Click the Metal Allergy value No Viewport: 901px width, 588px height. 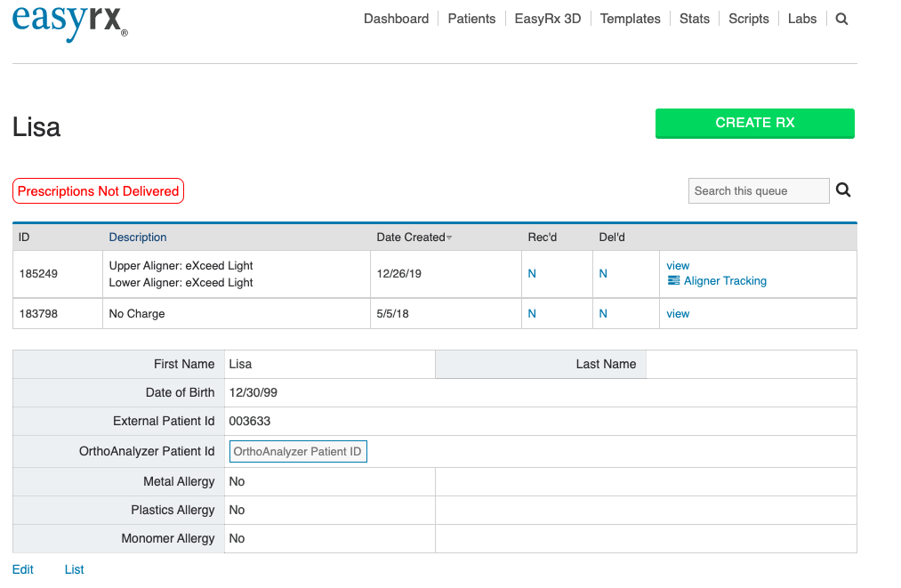tap(237, 481)
